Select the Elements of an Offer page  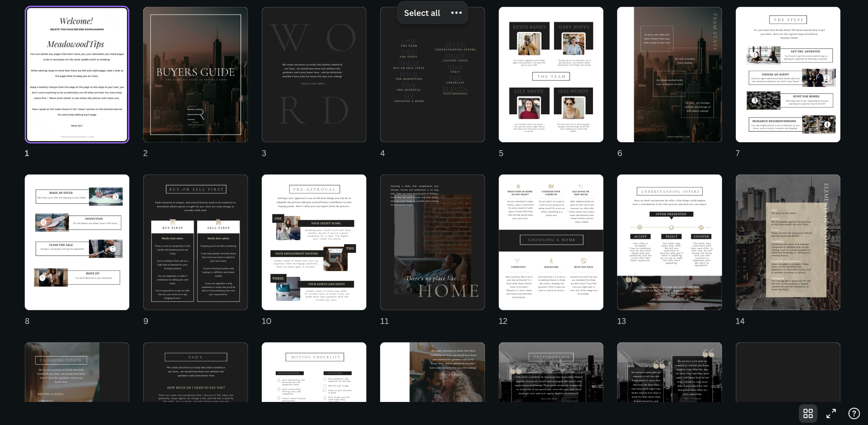788,242
